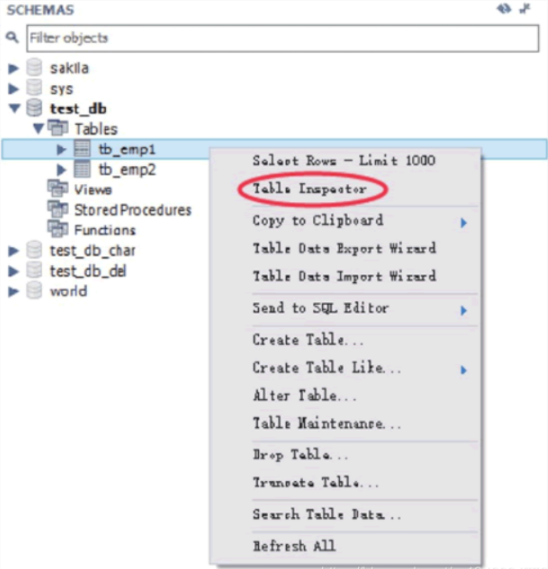Choose Drop Table... menu entry
This screenshot has width=548, height=569.
point(300,455)
